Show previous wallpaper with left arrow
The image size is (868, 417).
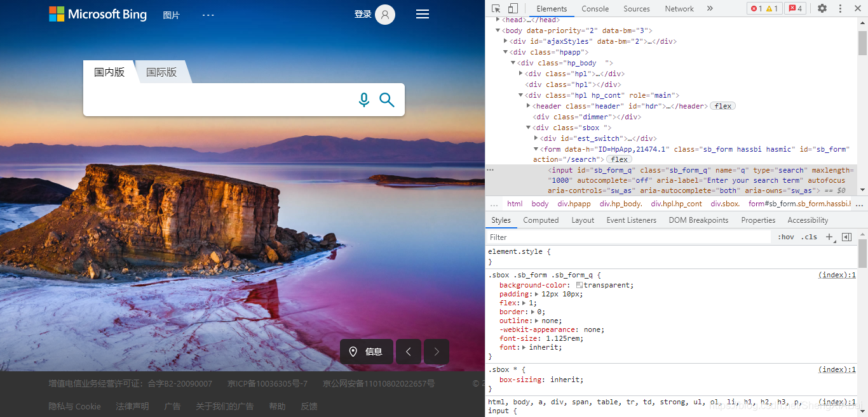click(x=409, y=352)
